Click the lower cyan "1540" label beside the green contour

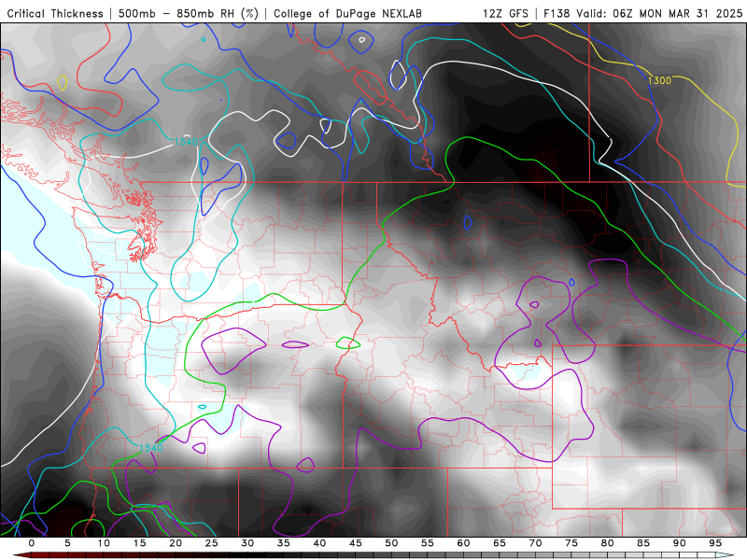pos(151,448)
